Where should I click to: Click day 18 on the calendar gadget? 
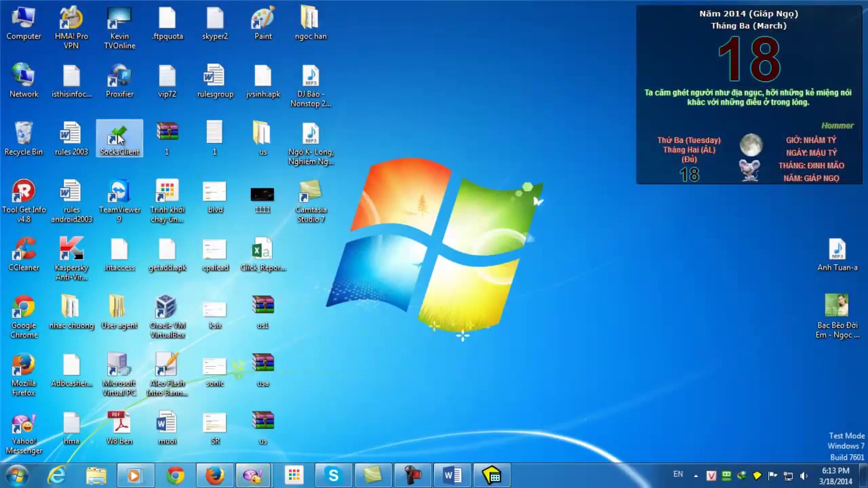click(x=749, y=59)
